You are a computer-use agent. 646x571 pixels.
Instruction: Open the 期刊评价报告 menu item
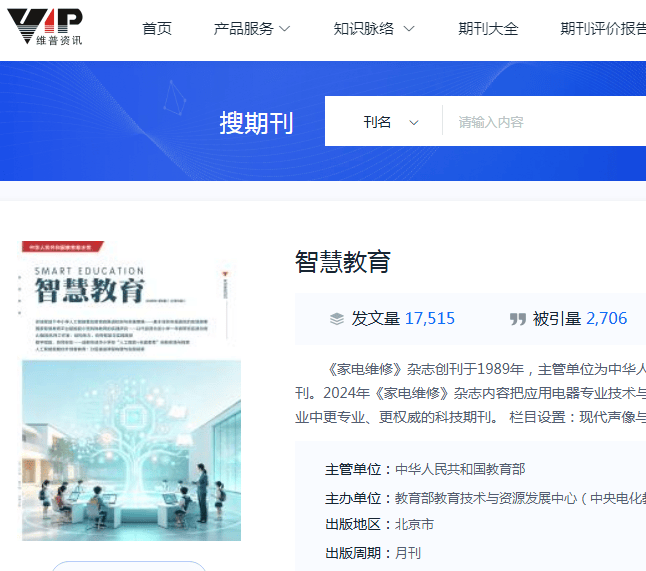pyautogui.click(x=603, y=29)
